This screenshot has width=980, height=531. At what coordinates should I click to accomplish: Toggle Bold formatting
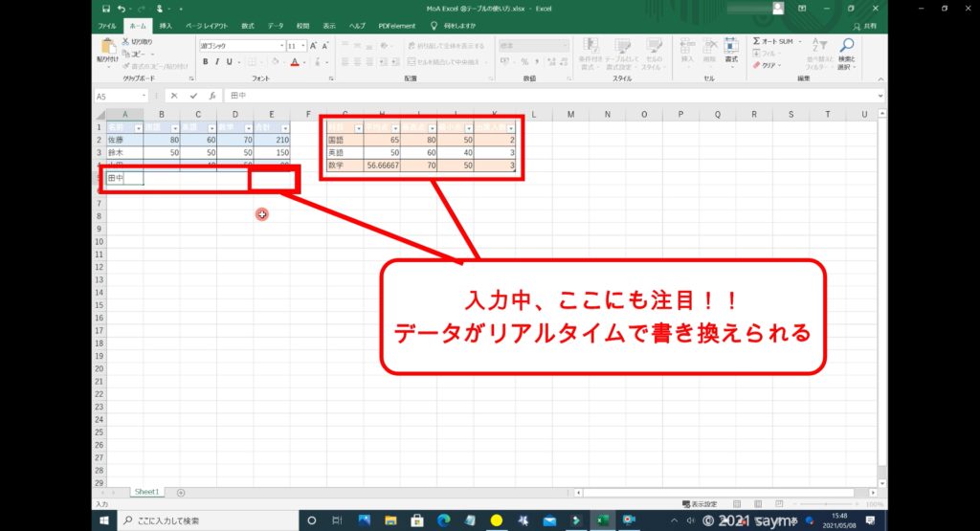[204, 61]
